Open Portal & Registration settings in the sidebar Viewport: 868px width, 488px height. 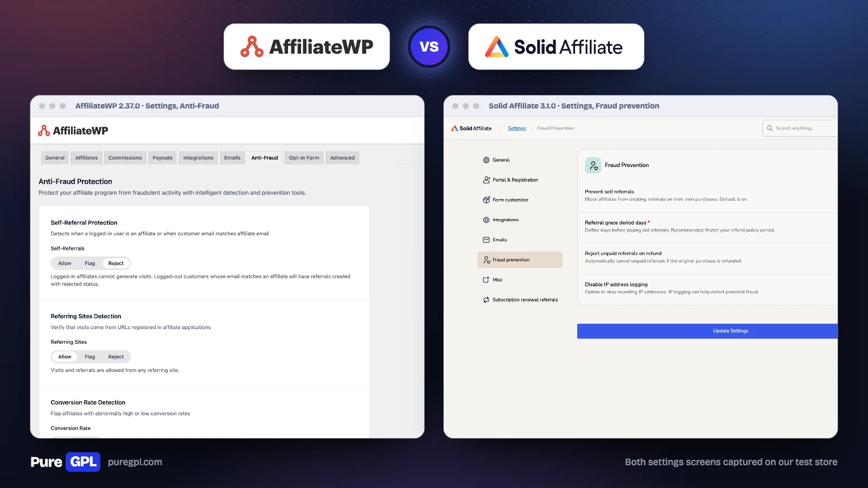(520, 180)
